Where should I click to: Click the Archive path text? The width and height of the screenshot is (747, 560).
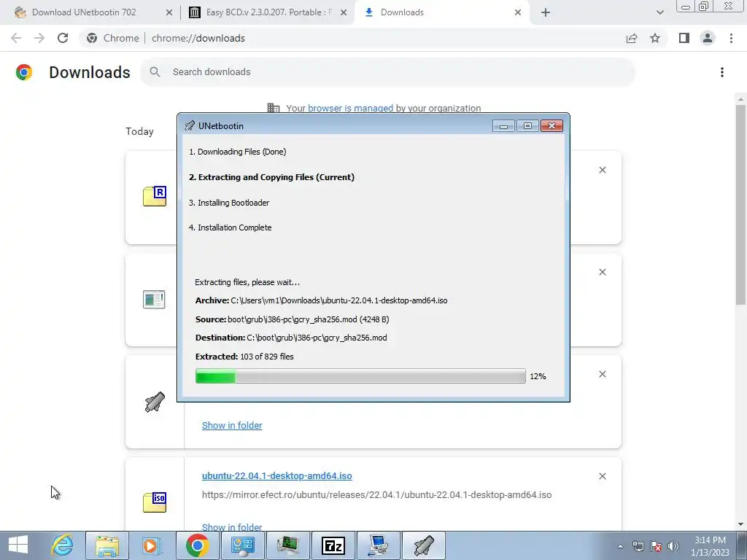point(339,300)
